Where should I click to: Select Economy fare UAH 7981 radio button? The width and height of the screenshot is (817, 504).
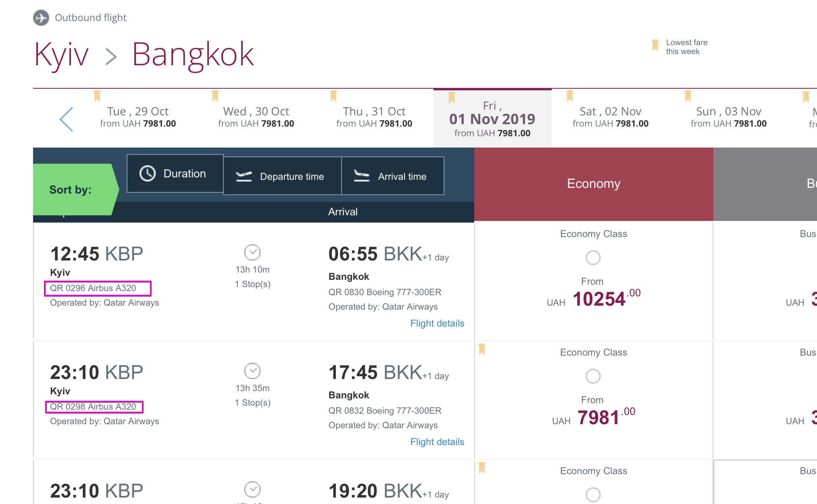point(593,376)
